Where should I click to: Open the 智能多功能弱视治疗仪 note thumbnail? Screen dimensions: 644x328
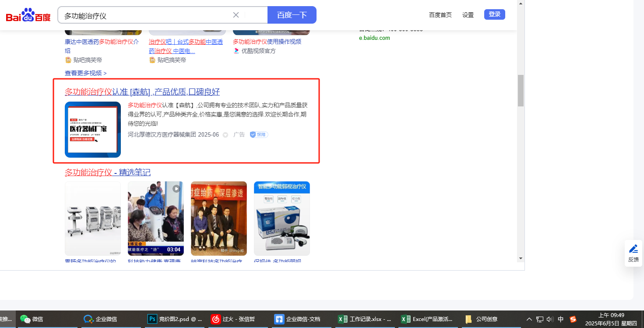point(282,219)
